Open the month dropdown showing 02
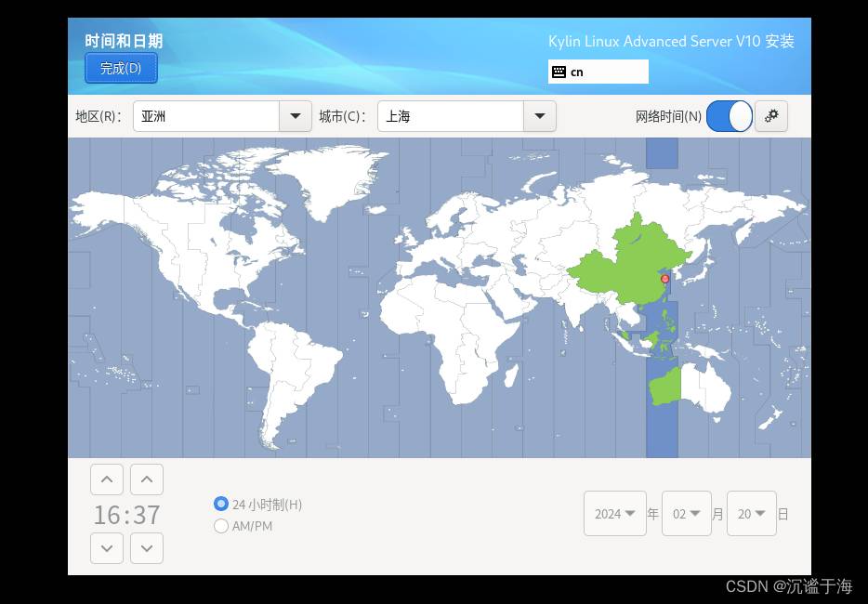 (x=687, y=514)
